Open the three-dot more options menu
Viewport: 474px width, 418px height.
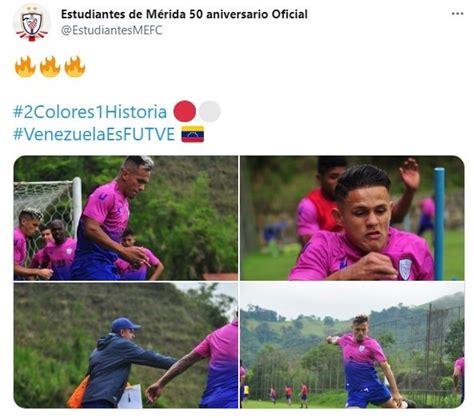coord(457,14)
